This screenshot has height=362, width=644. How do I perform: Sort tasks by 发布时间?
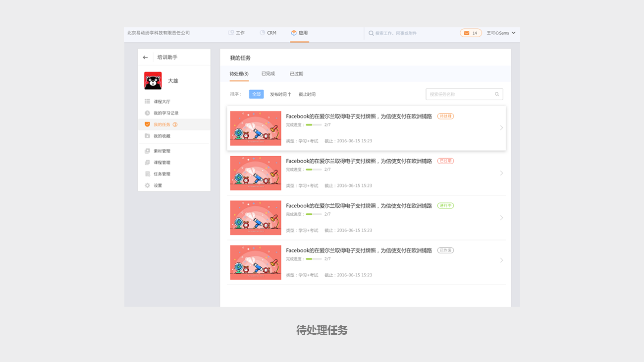pyautogui.click(x=280, y=94)
